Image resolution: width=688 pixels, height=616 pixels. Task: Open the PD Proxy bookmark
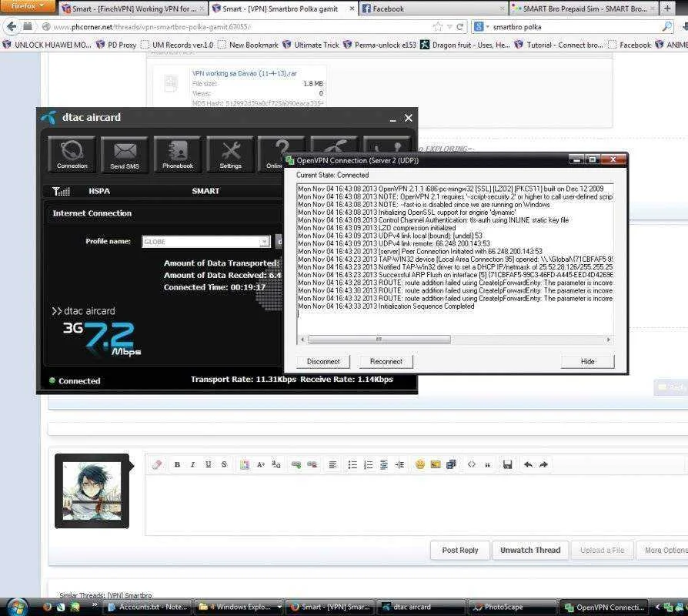tap(116, 45)
